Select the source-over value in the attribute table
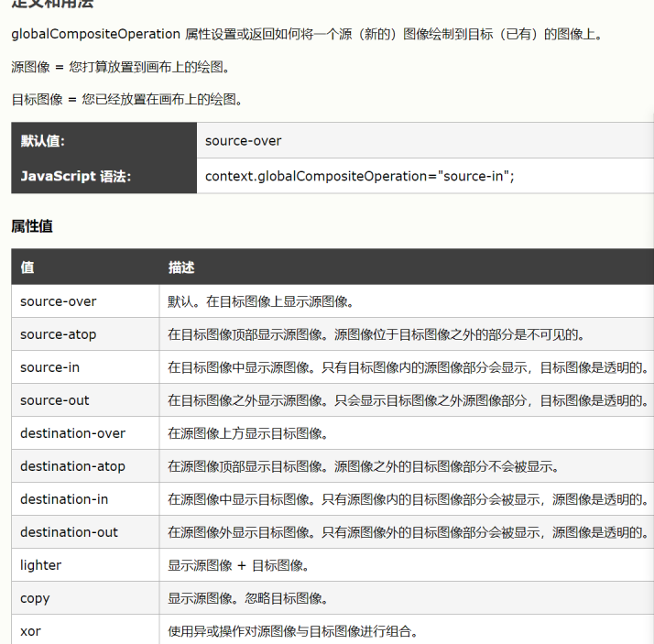Viewport: 654px width, 644px height. click(59, 301)
